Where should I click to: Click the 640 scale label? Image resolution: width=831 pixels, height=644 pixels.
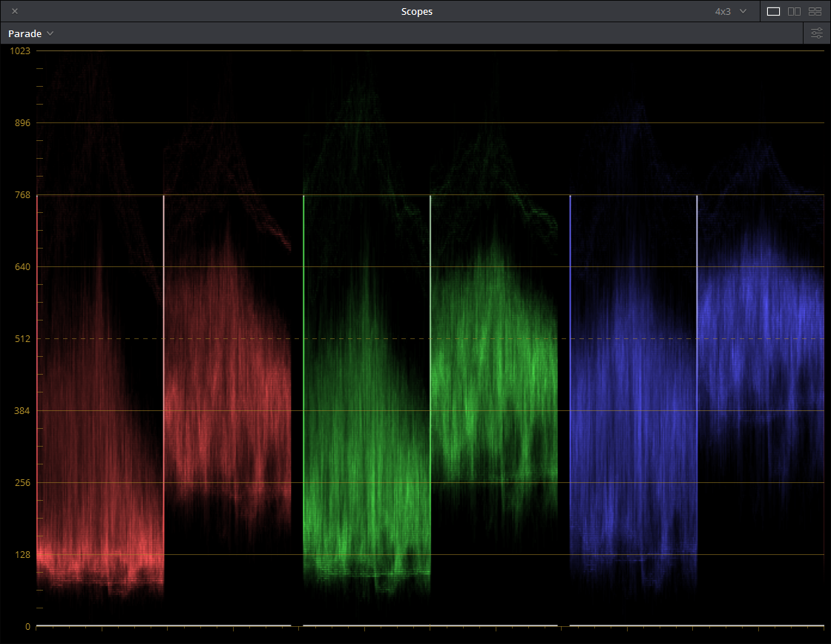22,266
